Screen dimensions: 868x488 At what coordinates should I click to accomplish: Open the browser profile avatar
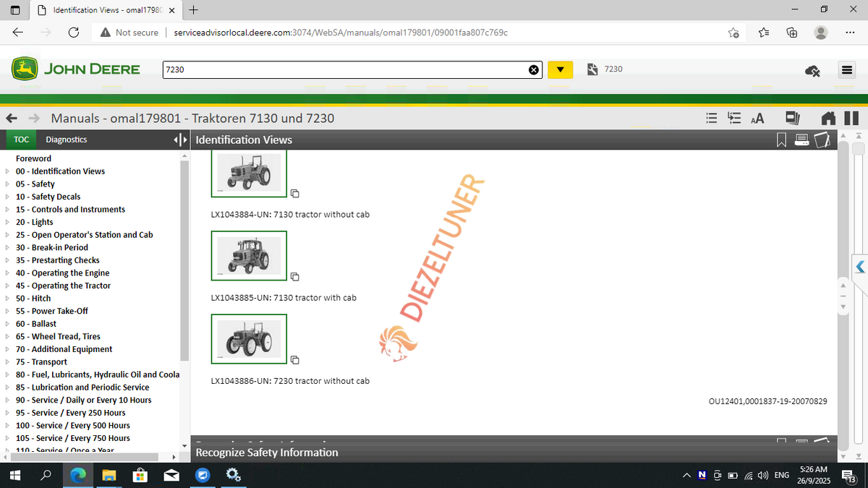click(x=821, y=33)
